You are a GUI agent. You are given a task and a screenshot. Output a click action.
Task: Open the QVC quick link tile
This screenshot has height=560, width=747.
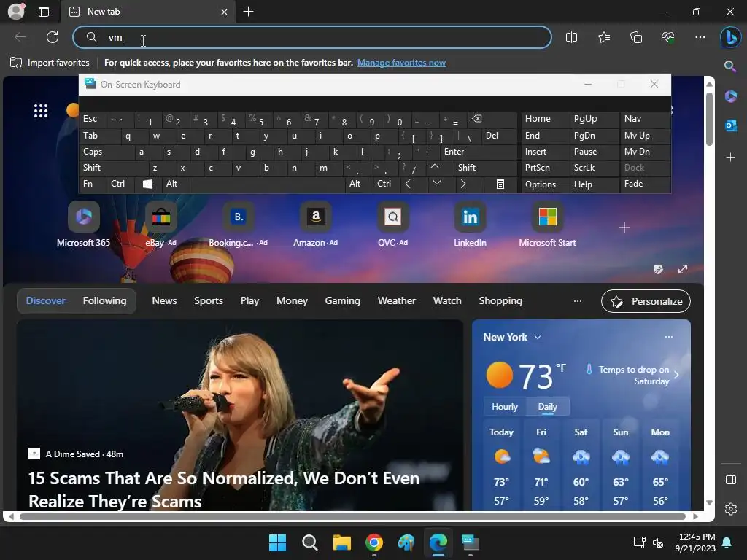coord(392,225)
